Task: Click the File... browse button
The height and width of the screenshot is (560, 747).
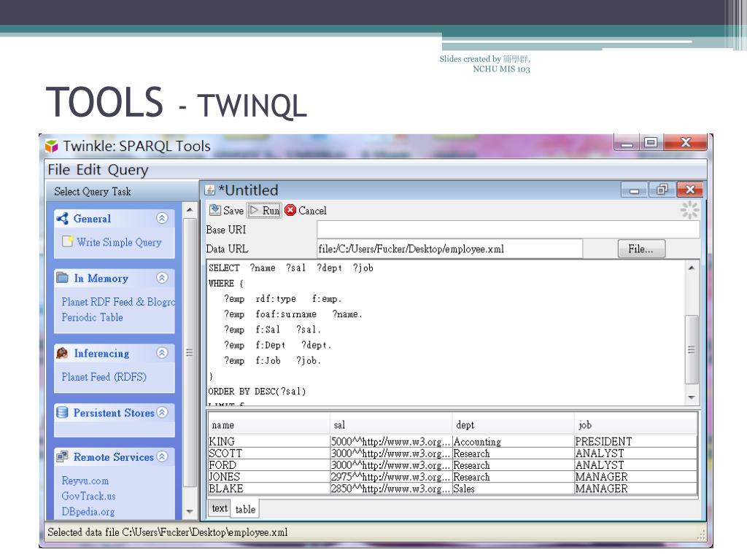Action: pos(641,249)
